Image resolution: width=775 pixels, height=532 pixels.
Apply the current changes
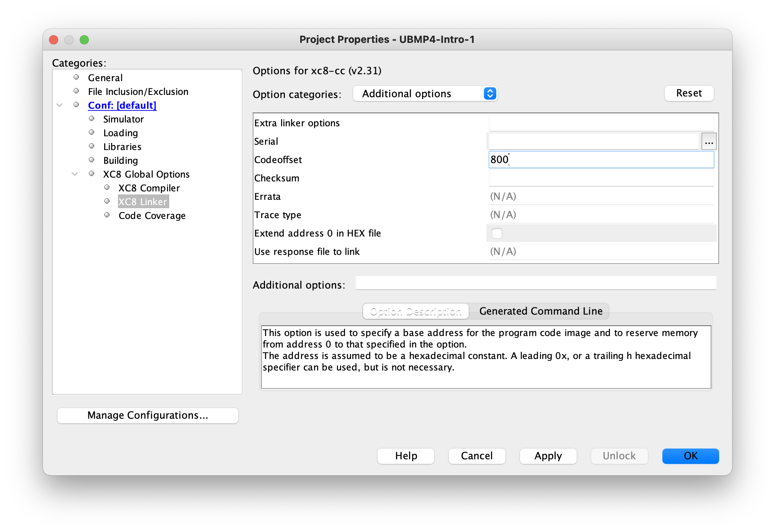pos(548,456)
